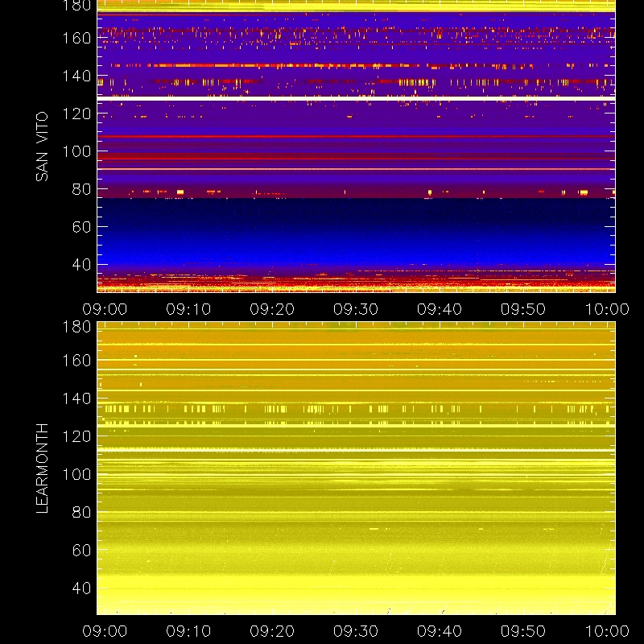The width and height of the screenshot is (644, 644).
Task: Select the 60 frequency tick of San Vito plot
Action: click(x=82, y=227)
